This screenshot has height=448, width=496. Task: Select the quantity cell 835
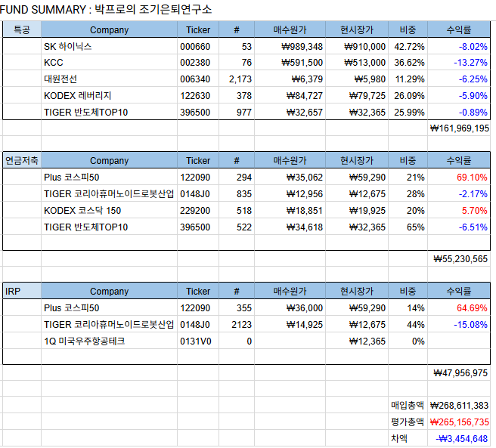point(237,194)
